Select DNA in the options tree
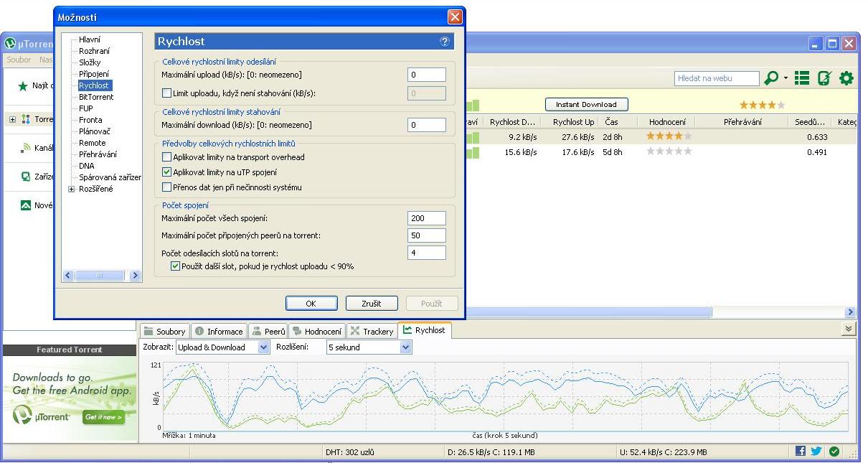 tap(87, 166)
